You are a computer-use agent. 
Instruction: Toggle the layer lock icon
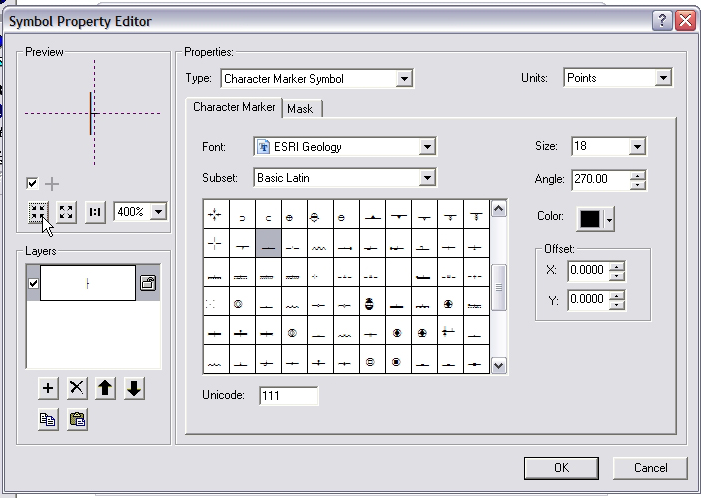(x=147, y=283)
